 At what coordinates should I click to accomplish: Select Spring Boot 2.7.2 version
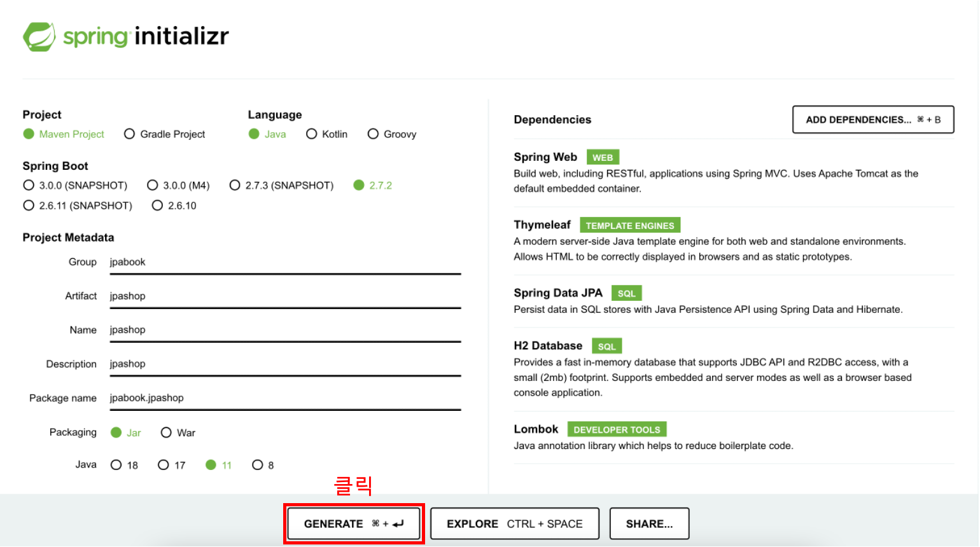click(x=359, y=185)
